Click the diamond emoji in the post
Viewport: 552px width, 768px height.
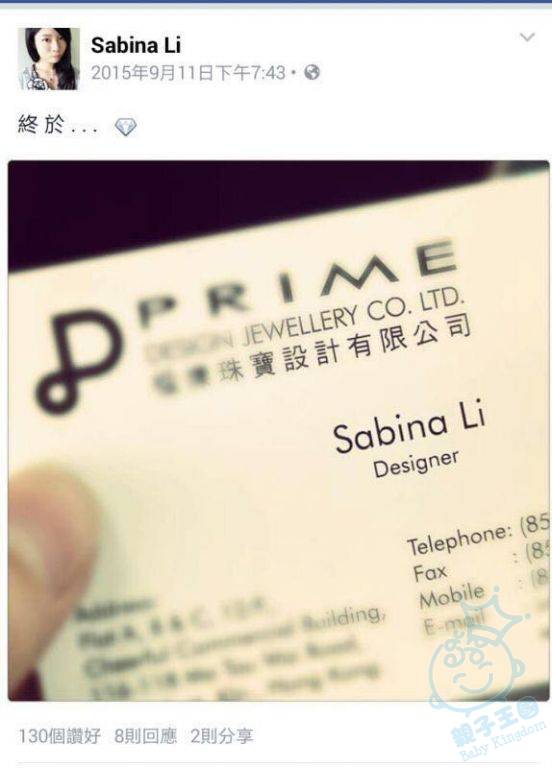[x=125, y=127]
